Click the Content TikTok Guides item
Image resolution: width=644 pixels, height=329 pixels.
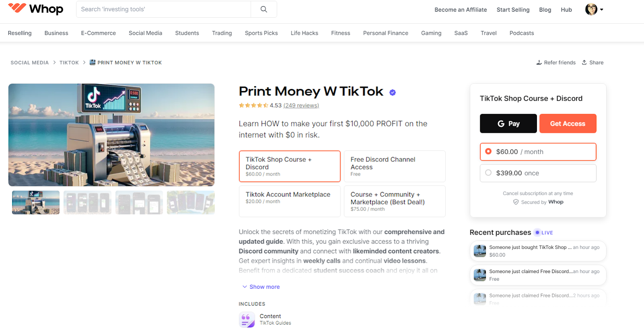coord(265,320)
